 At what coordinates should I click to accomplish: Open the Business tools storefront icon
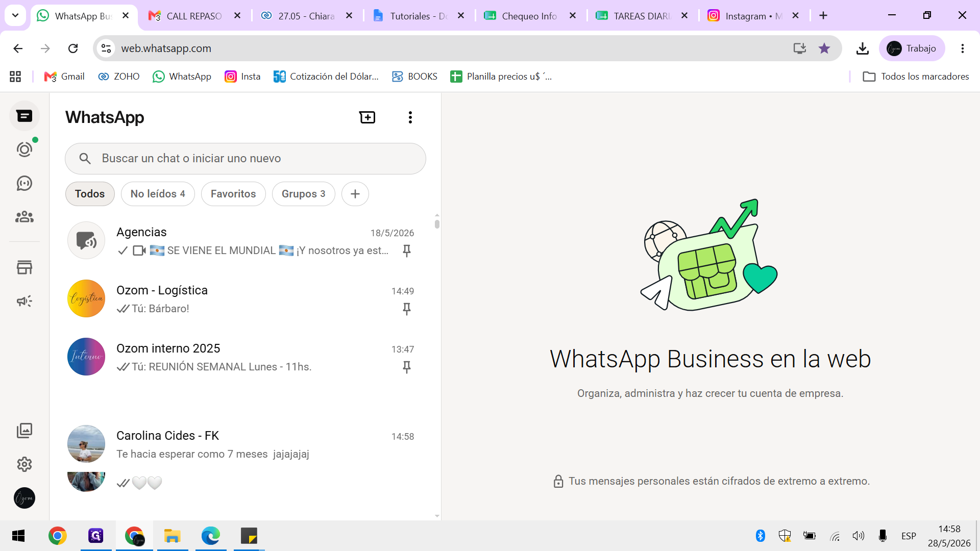24,267
